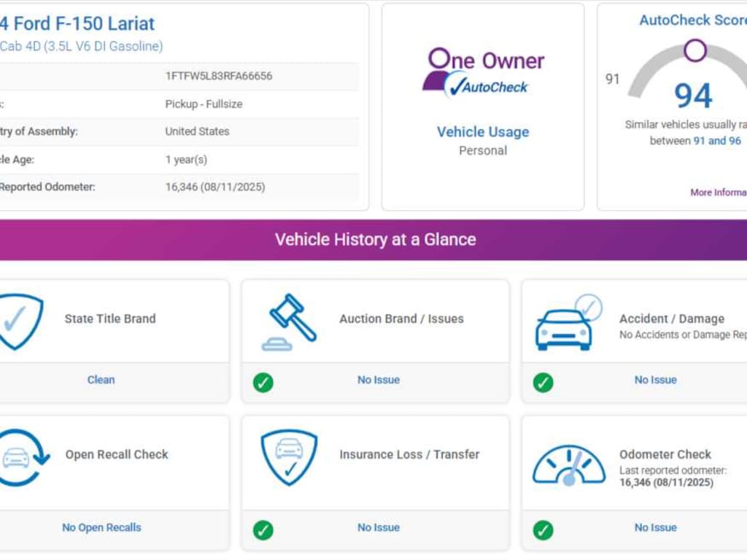Viewport: 747px width, 560px height.
Task: Click the Vehicle History at a Glance banner
Action: [375, 239]
